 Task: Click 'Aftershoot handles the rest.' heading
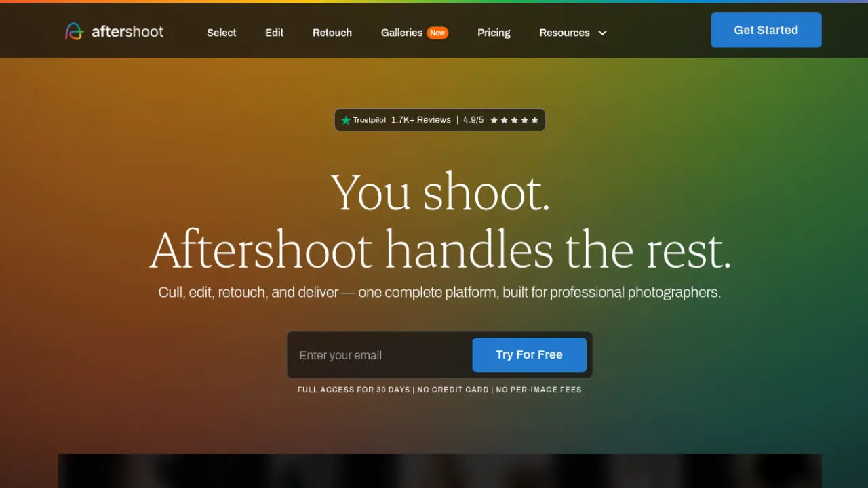click(x=440, y=249)
